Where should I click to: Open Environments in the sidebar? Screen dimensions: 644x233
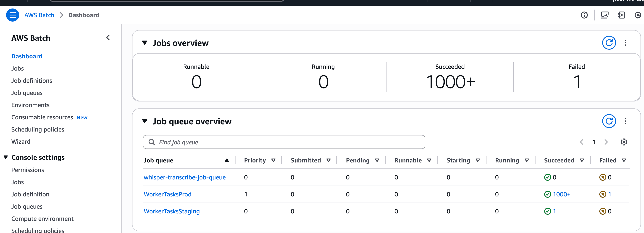30,105
